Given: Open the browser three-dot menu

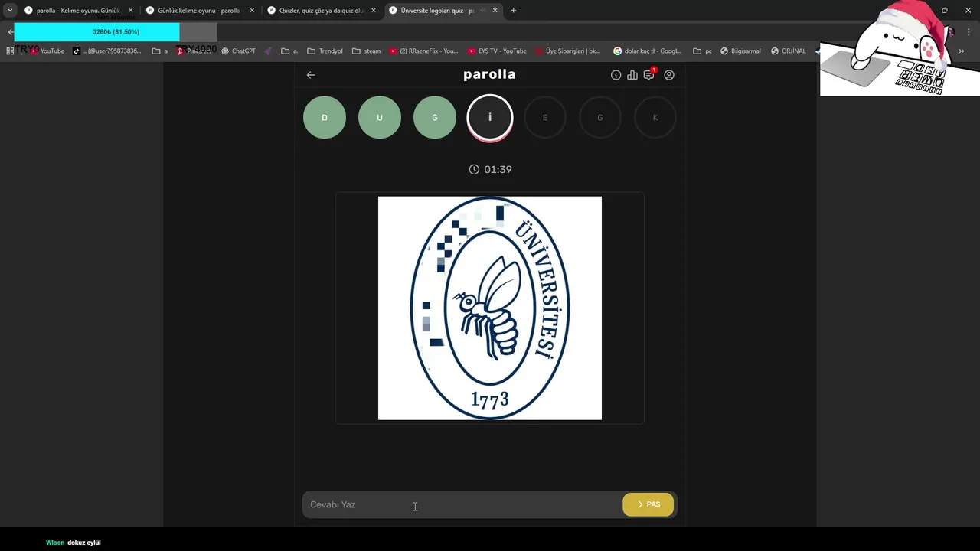Looking at the screenshot, I should click(x=969, y=32).
